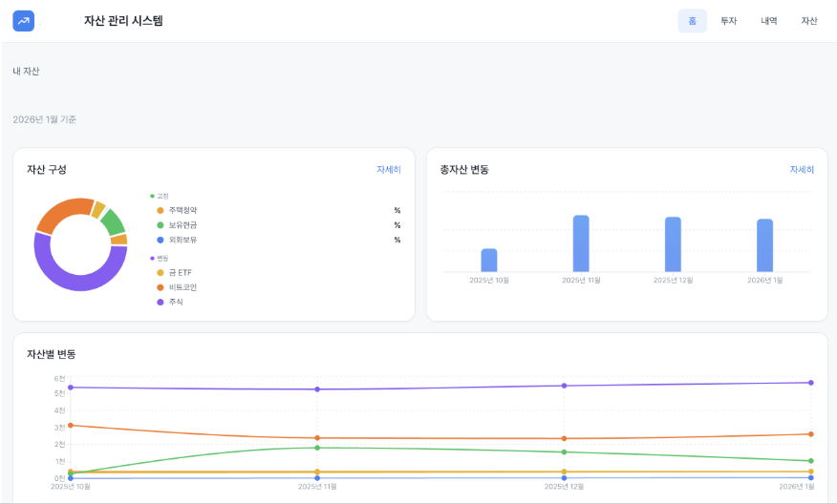The image size is (837, 504).
Task: Click the blue trend-arrow logo icon
Action: point(24,21)
